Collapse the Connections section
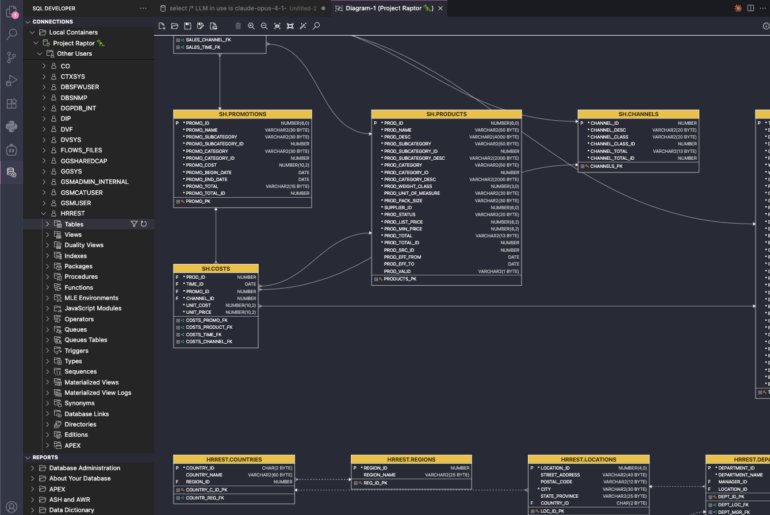Screen dimensions: 770x515 27,21
